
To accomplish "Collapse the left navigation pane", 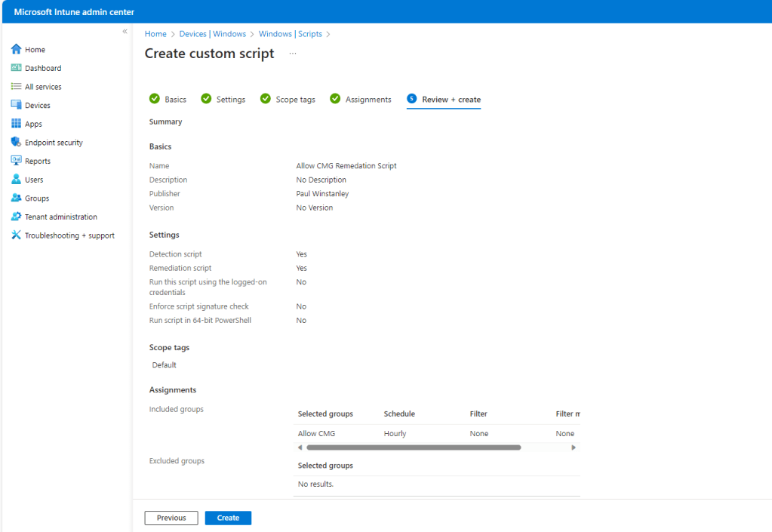I will pyautogui.click(x=125, y=32).
